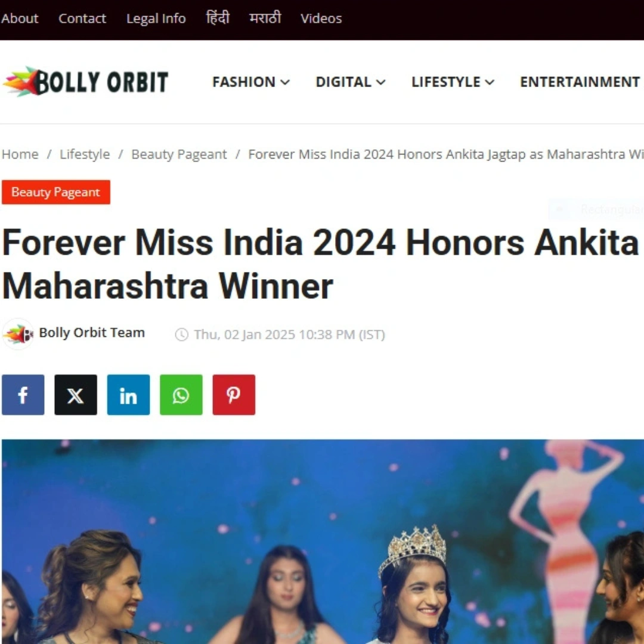Viewport: 644px width, 644px height.
Task: Share article via WhatsApp
Action: pyautogui.click(x=181, y=395)
